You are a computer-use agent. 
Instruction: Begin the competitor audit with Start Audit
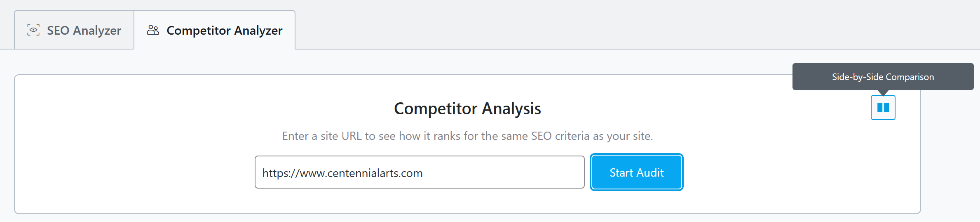click(x=637, y=172)
